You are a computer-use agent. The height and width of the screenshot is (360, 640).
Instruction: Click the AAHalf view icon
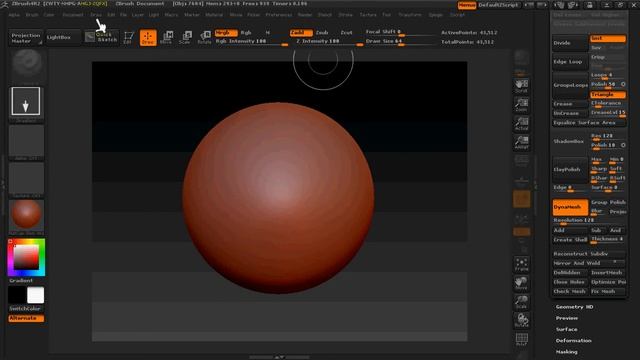click(521, 142)
